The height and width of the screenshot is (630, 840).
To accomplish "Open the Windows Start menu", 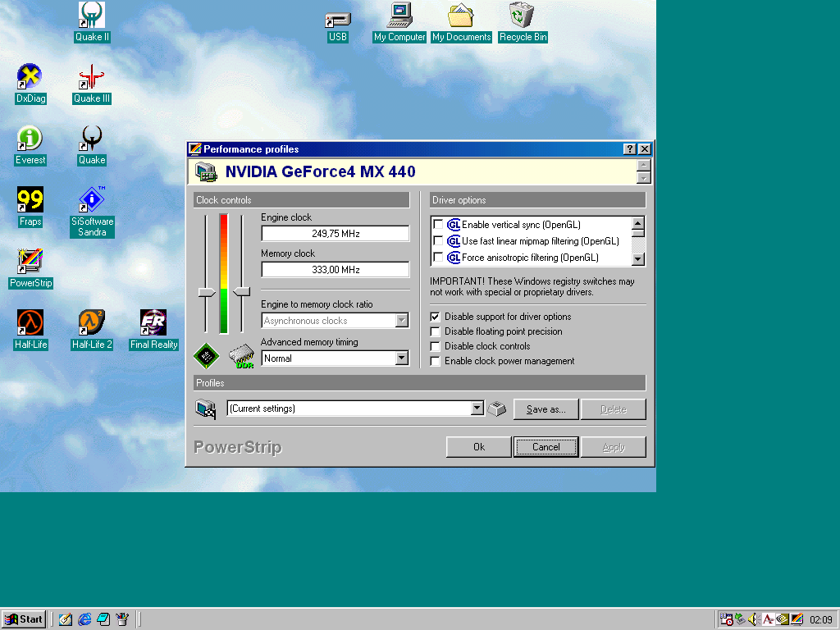I will [x=23, y=619].
